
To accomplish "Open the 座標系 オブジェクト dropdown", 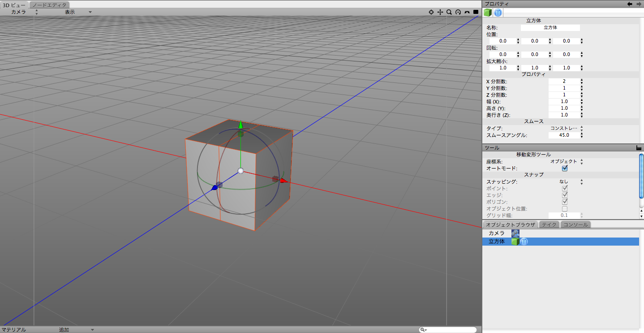I will (x=566, y=161).
